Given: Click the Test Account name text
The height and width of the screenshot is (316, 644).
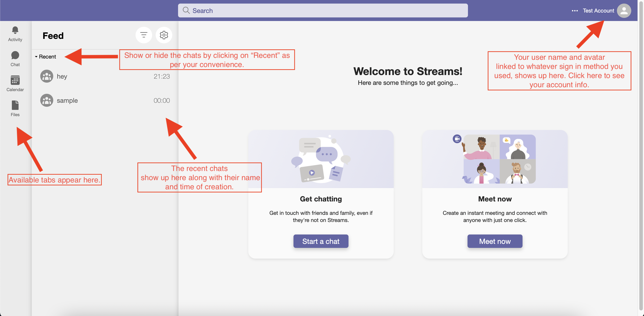Looking at the screenshot, I should click(x=599, y=10).
